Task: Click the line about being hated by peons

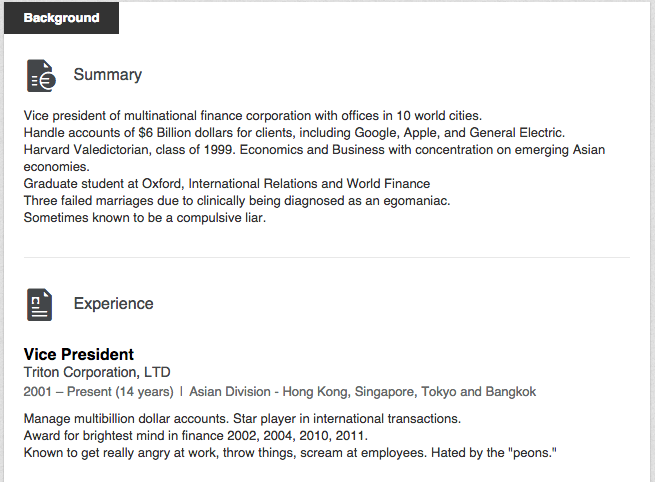Action: point(289,453)
